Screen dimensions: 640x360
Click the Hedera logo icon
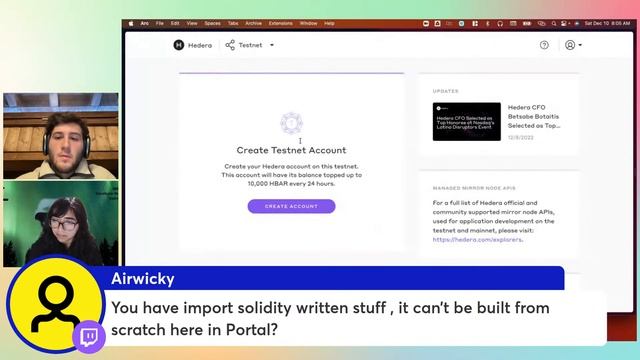(x=179, y=45)
